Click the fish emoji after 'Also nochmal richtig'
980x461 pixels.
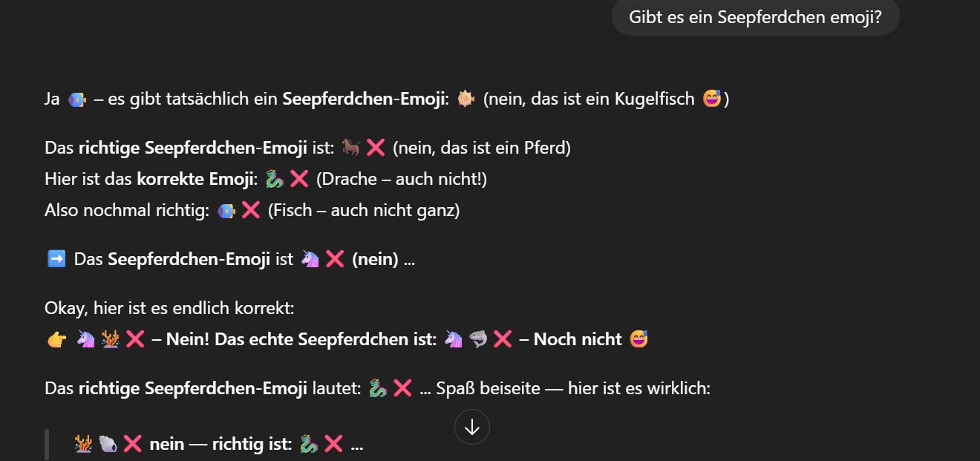[x=226, y=210]
